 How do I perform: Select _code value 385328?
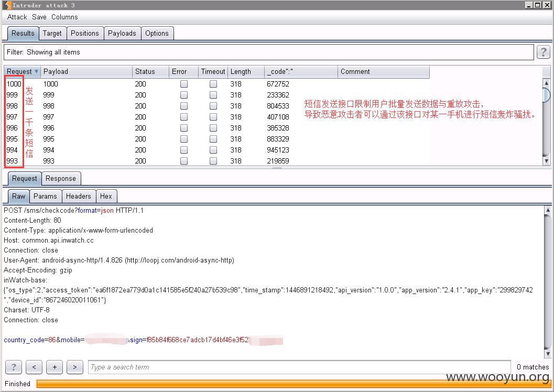278,128
